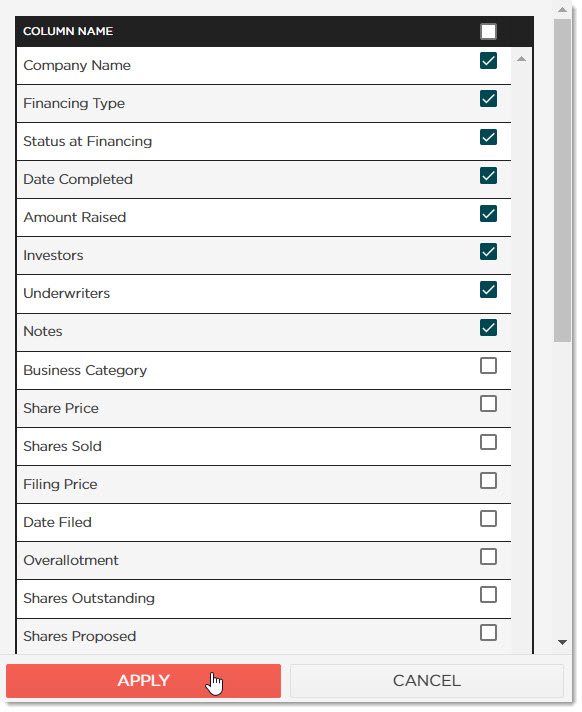Check the Filing Price checkbox
This screenshot has height=712, width=582.
click(488, 480)
